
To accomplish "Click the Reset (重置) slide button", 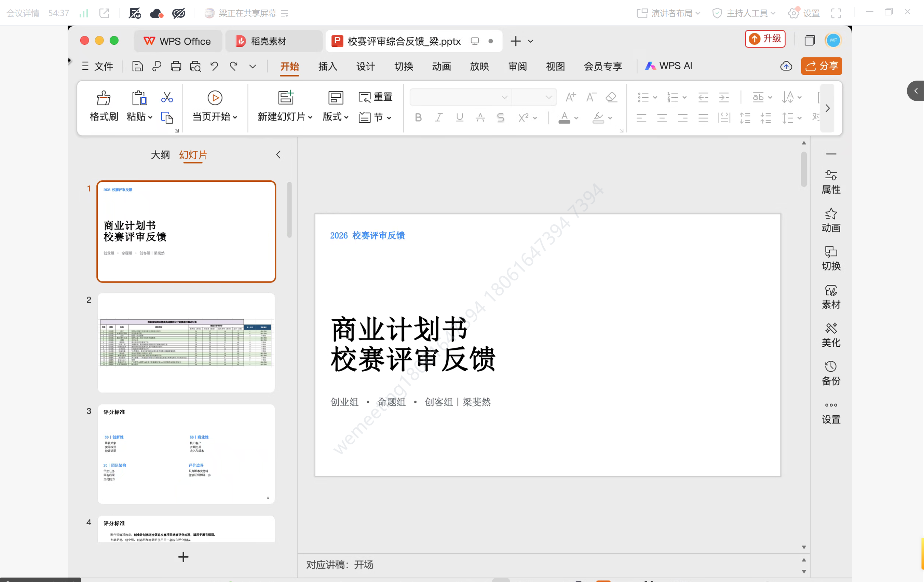I will [x=375, y=97].
